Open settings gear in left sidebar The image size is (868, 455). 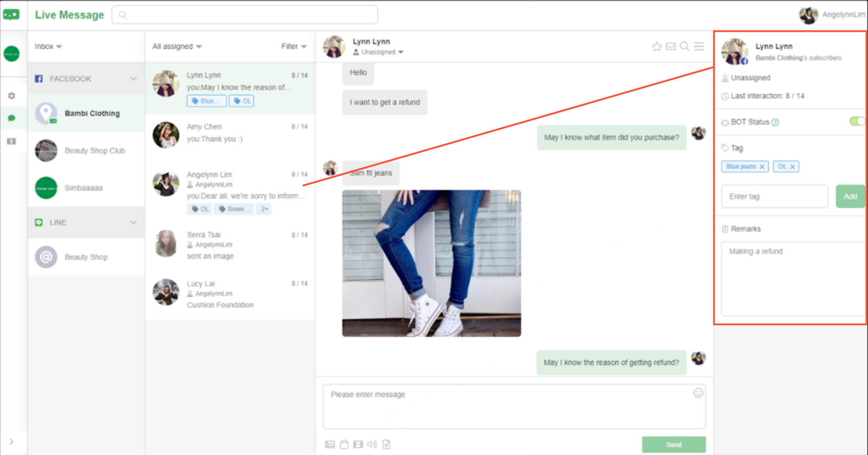tap(12, 96)
